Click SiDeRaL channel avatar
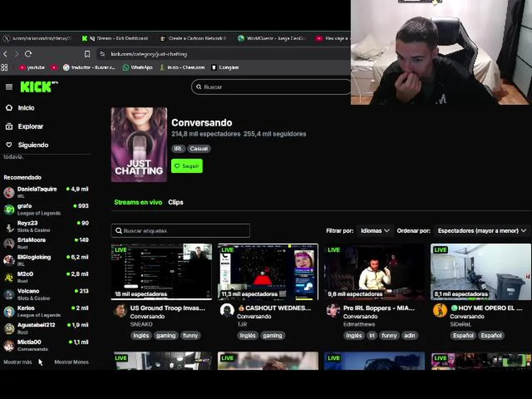 [440, 311]
